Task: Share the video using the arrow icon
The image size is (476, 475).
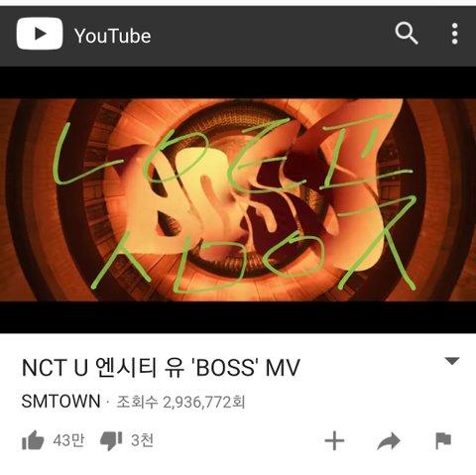Action: pos(389,441)
